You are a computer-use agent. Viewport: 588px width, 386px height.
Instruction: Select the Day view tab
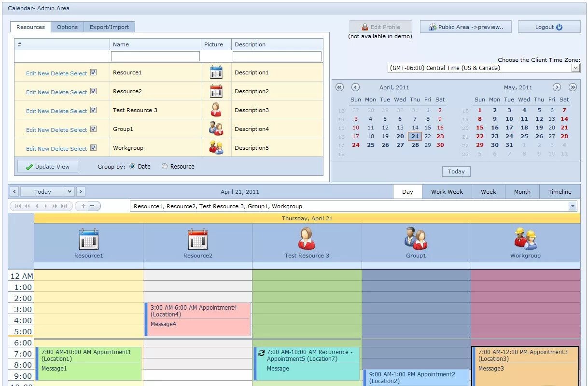(x=408, y=192)
